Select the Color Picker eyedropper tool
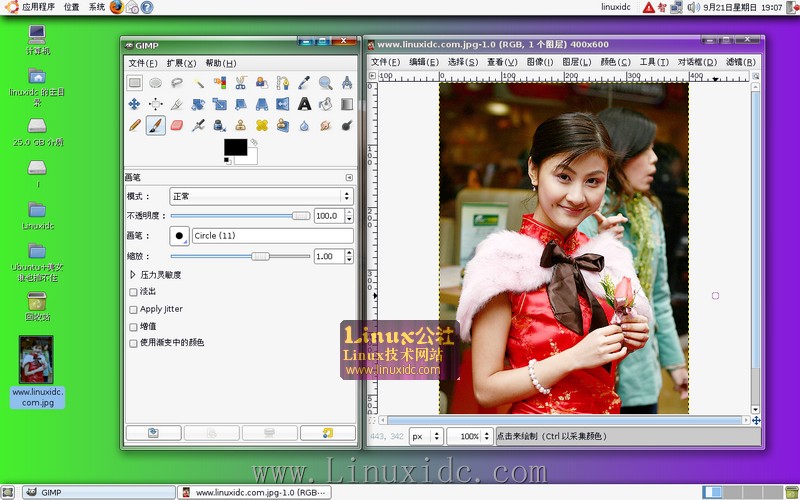 click(304, 83)
